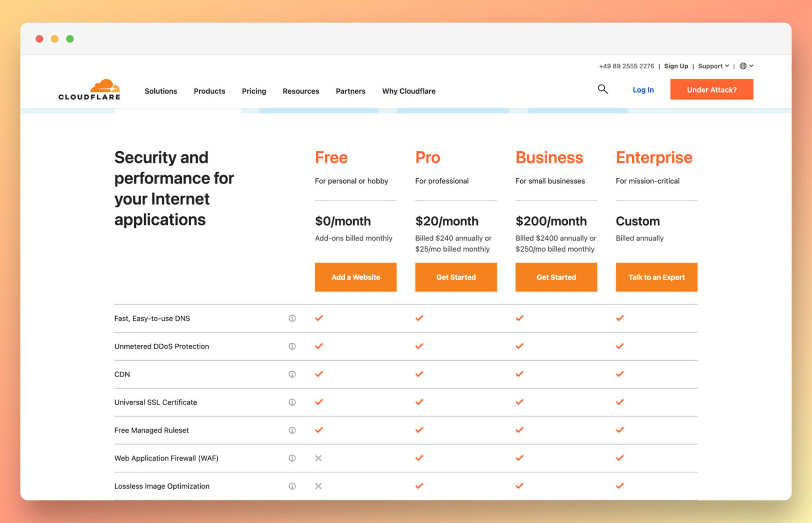Click the Universal SSL Certificate label
This screenshot has height=523, width=812.
tap(155, 402)
